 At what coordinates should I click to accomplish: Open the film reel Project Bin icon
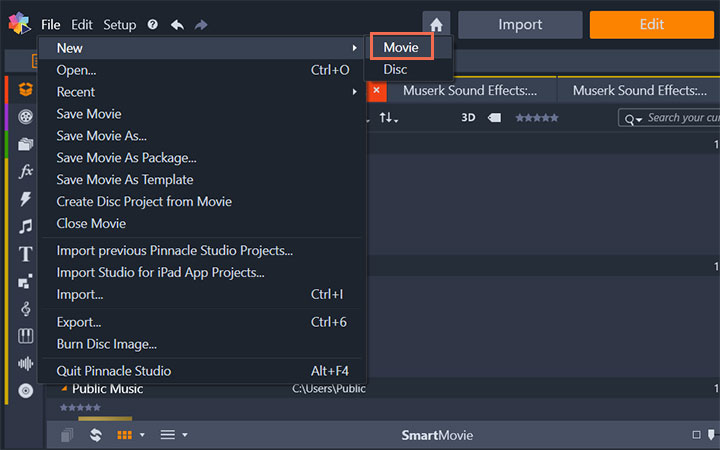coord(26,116)
